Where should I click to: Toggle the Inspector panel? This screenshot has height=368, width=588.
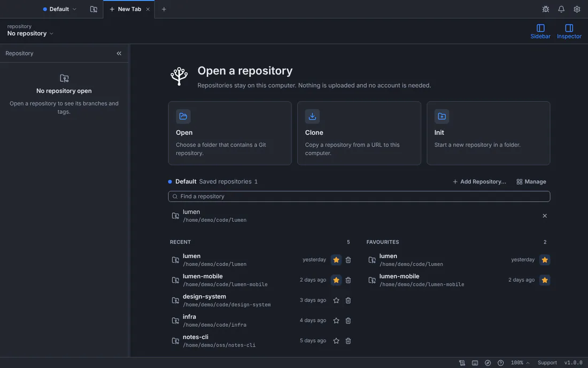point(569,32)
